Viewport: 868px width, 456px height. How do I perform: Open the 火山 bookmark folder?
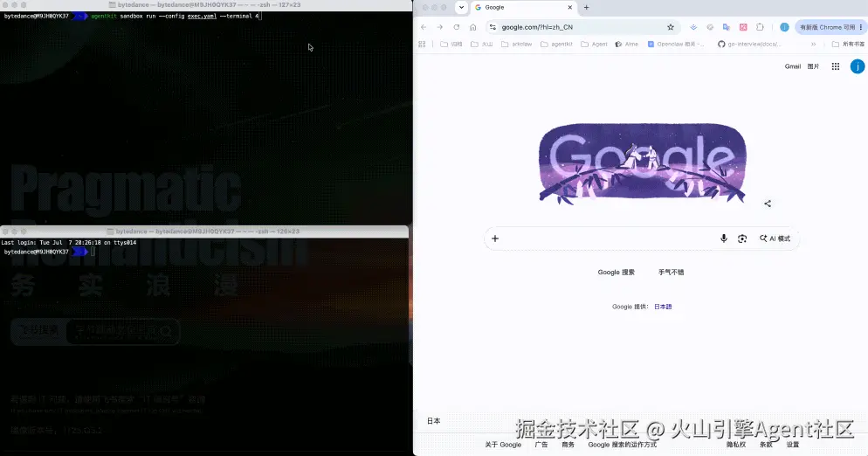pos(482,45)
